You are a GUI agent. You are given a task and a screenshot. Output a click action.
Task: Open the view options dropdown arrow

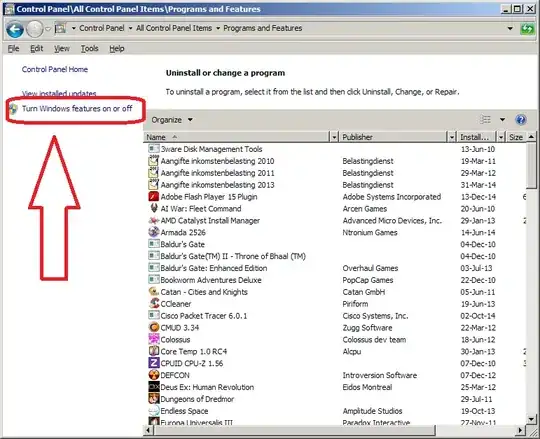pyautogui.click(x=502, y=119)
